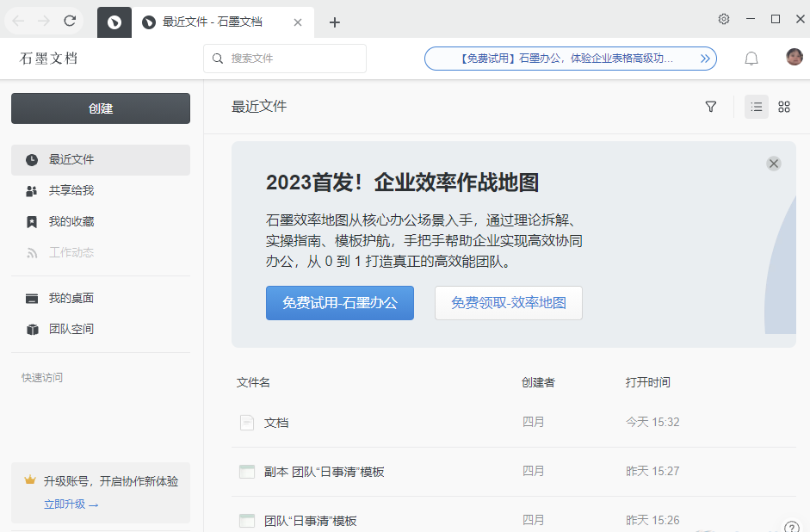Open the file filter funnel
Screen dimensions: 810x532
[x=711, y=107]
